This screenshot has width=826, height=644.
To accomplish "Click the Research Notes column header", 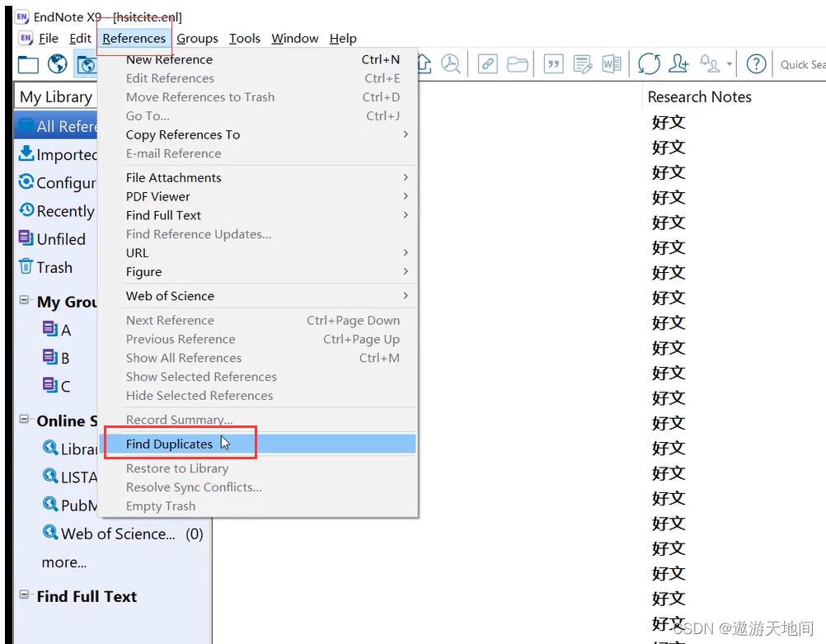I will tap(700, 97).
